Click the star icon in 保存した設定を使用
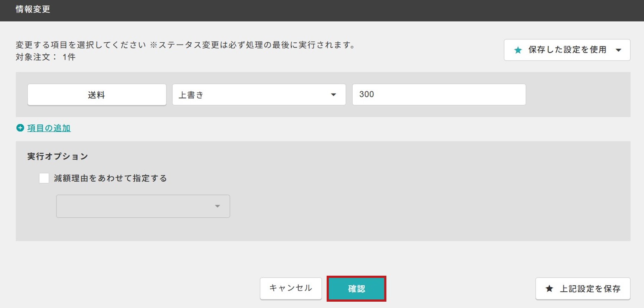Screen dimensions: 644x308 coord(518,50)
